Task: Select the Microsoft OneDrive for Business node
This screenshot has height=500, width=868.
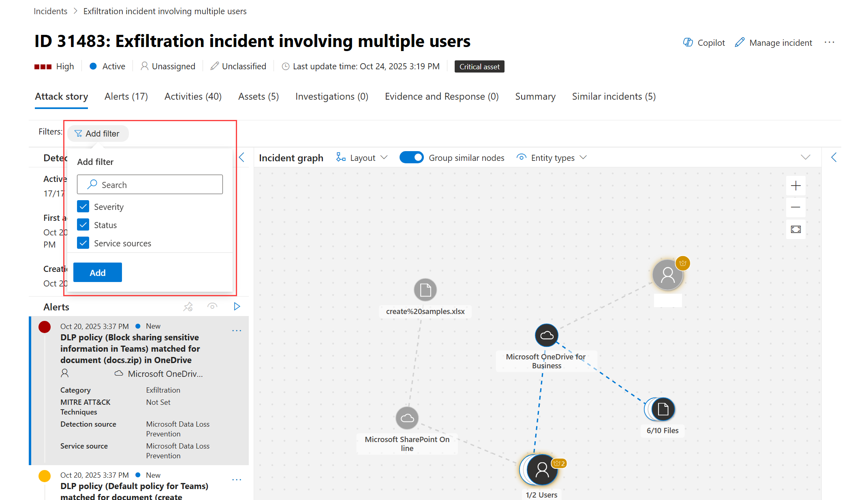Action: (547, 335)
